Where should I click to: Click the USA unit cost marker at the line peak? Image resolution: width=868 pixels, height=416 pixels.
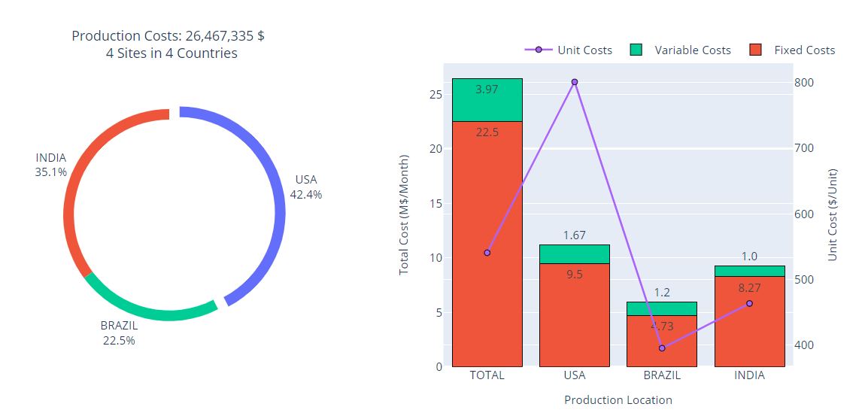[574, 82]
